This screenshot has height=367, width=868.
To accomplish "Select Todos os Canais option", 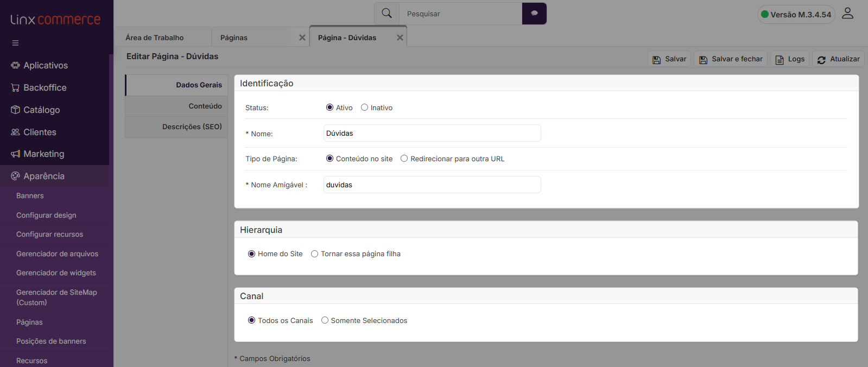I will pos(251,320).
